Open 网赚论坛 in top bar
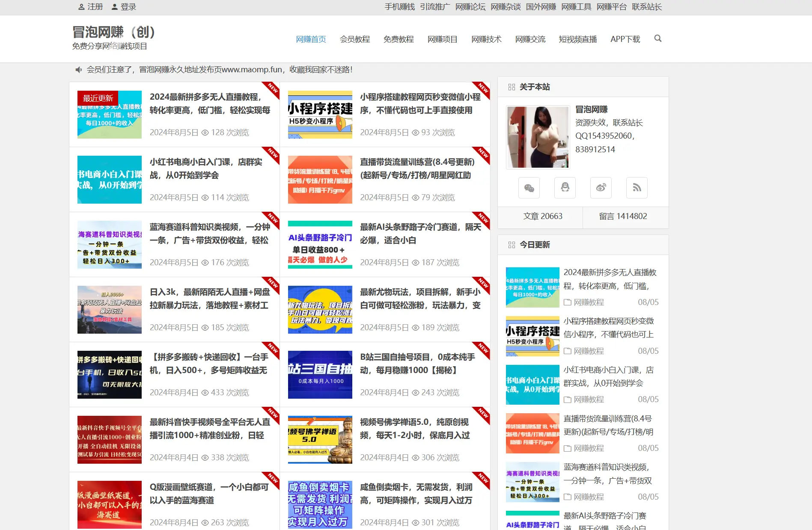Image resolution: width=812 pixels, height=530 pixels. [x=470, y=7]
